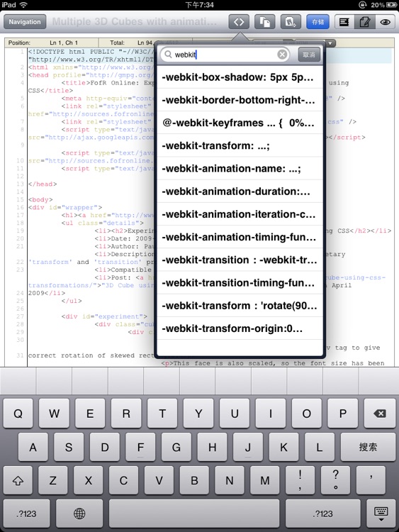Focus the snippet search field

225,55
